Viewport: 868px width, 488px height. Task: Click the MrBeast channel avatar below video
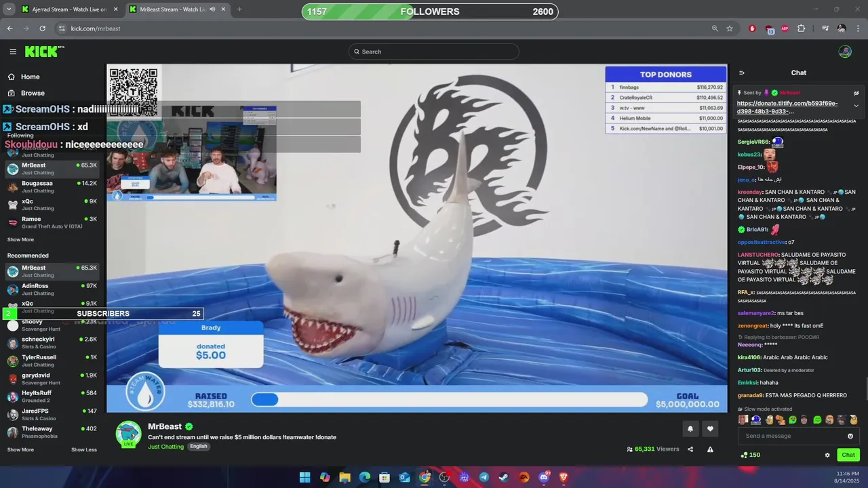click(128, 434)
